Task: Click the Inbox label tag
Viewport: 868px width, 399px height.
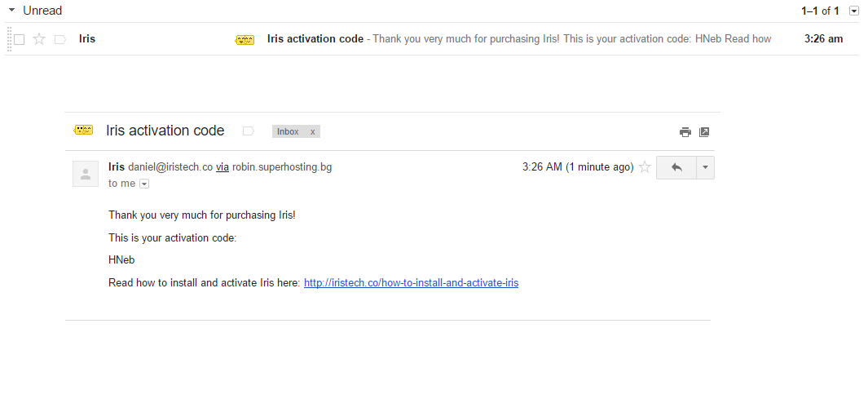Action: tap(288, 132)
